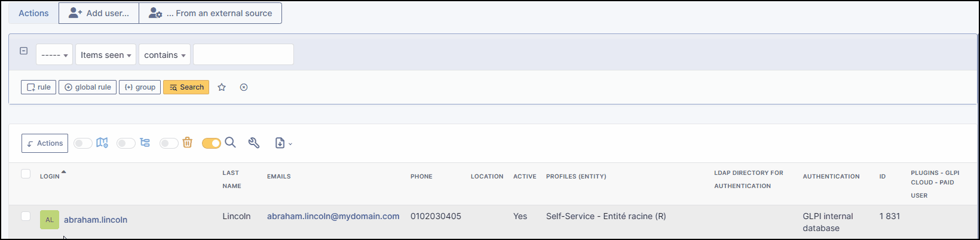Click the trash bin icon
This screenshot has height=240, width=980.
point(188,143)
